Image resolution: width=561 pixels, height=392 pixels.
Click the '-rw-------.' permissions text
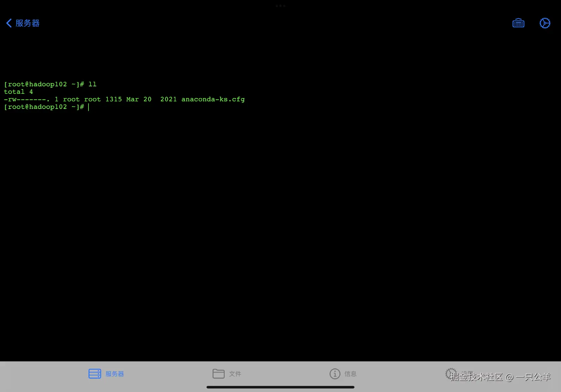click(x=27, y=99)
